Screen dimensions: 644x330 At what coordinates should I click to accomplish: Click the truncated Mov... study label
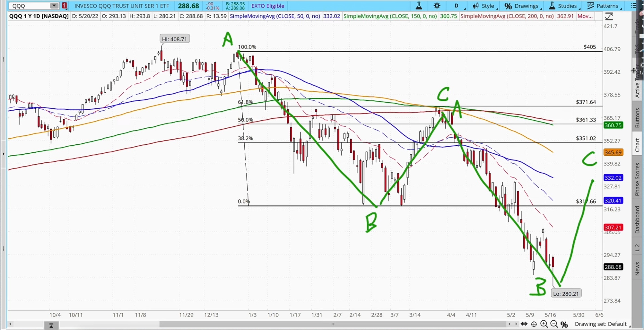click(585, 16)
